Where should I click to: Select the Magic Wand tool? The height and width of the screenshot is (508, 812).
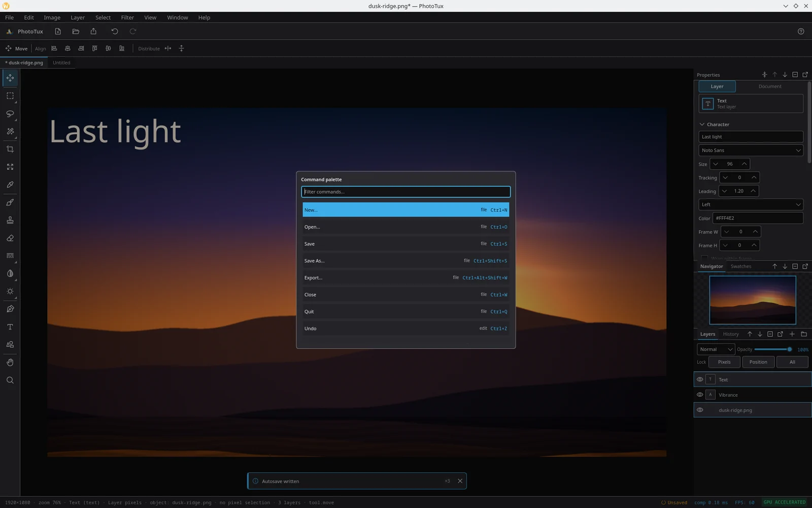click(x=10, y=132)
